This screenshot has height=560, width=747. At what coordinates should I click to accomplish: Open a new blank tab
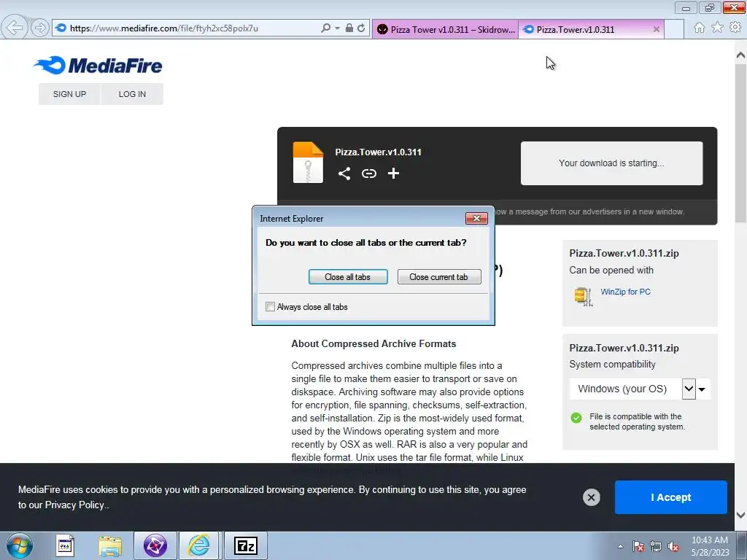[x=673, y=29]
